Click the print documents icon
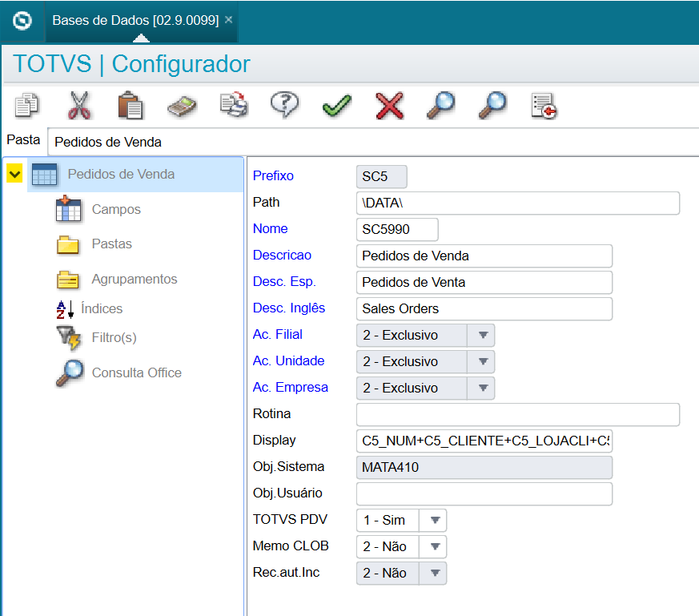The width and height of the screenshot is (699, 616). [234, 105]
